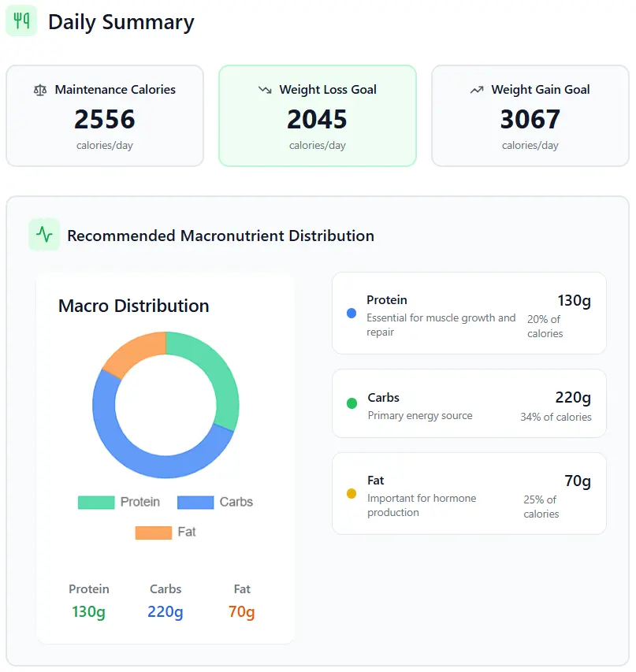This screenshot has height=672, width=636.
Task: Click the blue dot beside Protein
Action: 351,314
